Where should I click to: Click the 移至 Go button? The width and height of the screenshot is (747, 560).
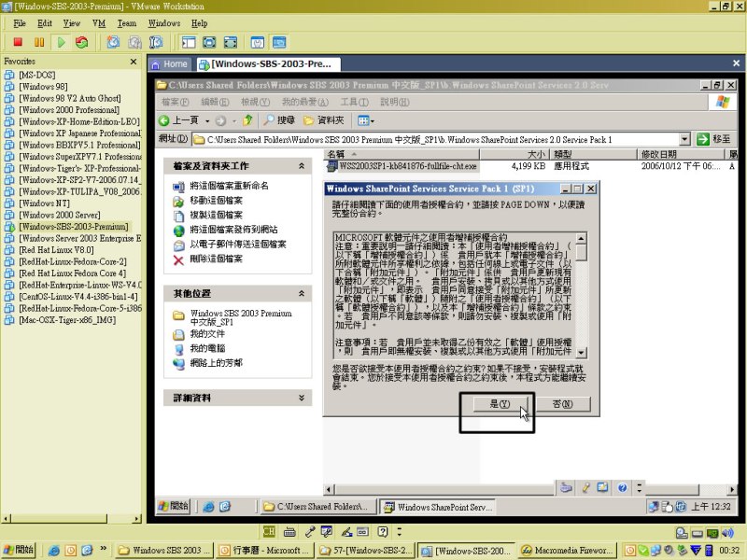[713, 139]
